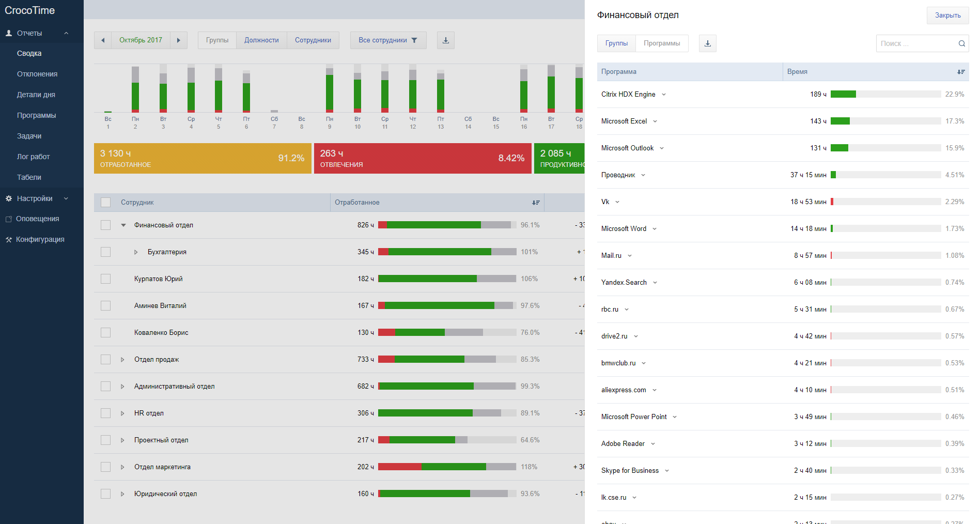Screen dimensions: 980x524
Task: Open Citrix HDX Engine dropdown chevron
Action: click(664, 95)
